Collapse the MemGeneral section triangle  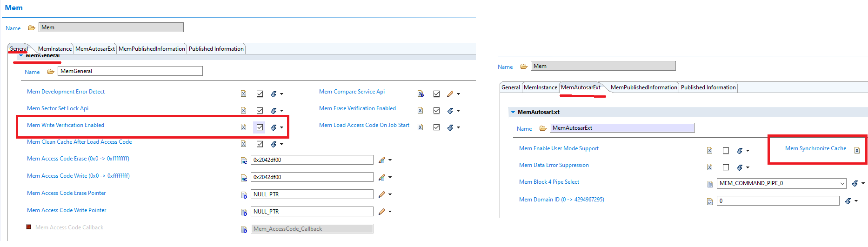pos(21,56)
